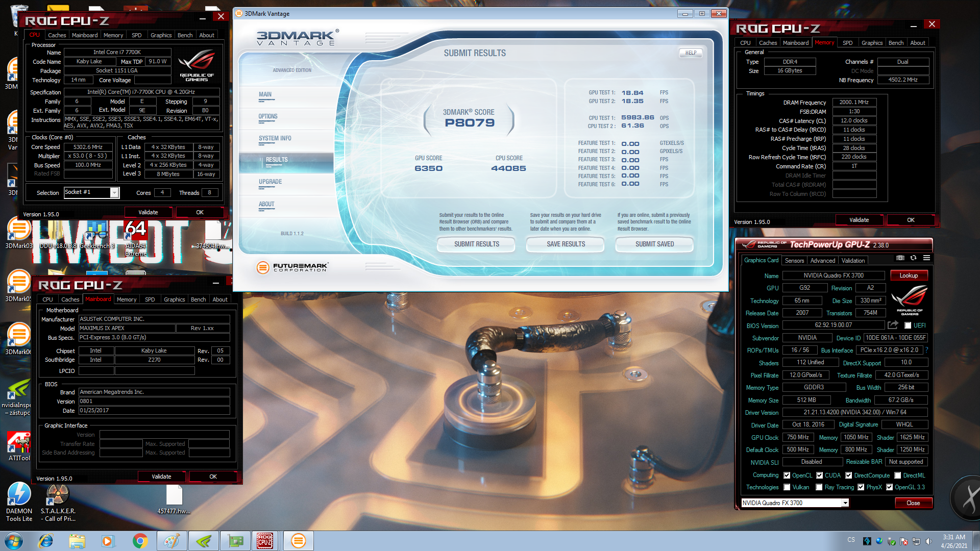
Task: Click HELP in 3DMark Vantage
Action: [x=691, y=53]
